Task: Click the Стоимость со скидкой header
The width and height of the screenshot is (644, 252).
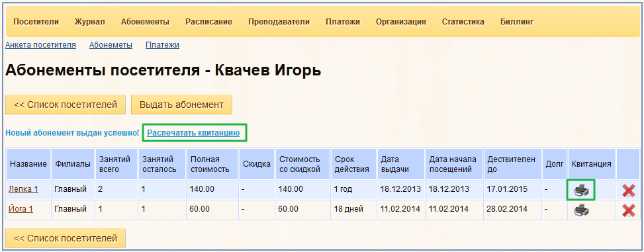Action: [303, 164]
